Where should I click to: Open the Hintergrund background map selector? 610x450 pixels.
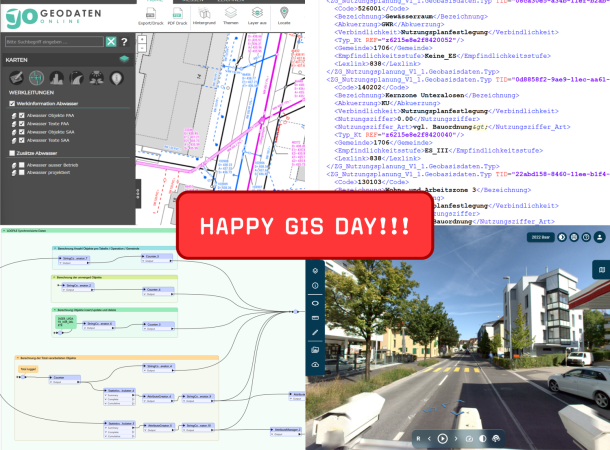coord(204,13)
